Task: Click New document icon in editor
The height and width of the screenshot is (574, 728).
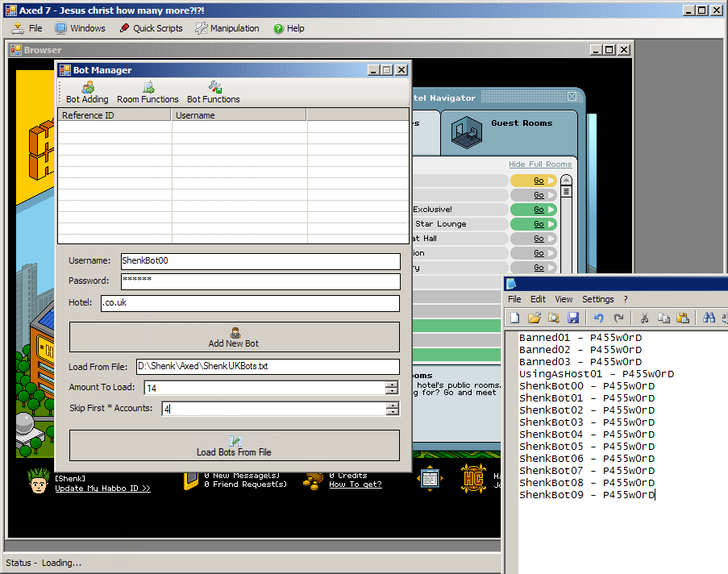Action: click(515, 318)
